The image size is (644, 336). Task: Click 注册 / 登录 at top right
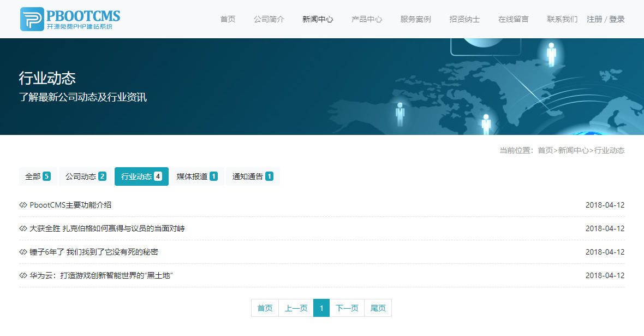point(605,18)
